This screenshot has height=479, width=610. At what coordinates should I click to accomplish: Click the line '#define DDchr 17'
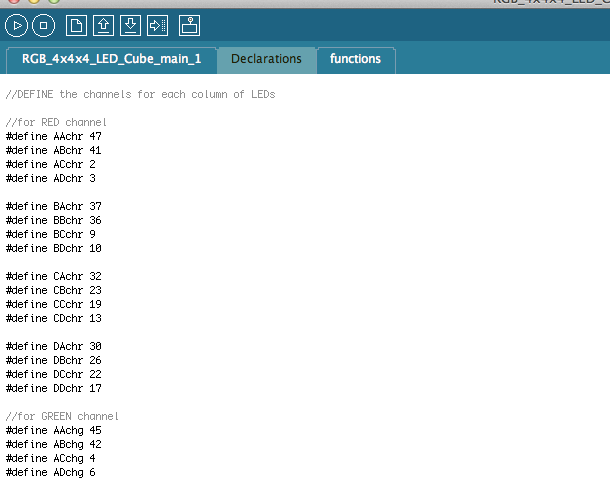click(x=54, y=388)
